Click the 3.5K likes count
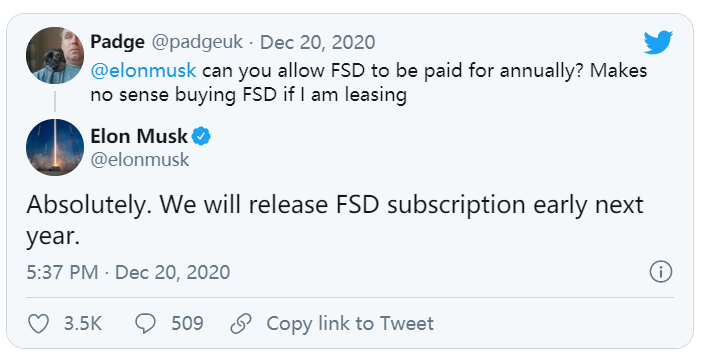Screen dimensions: 703x363 point(83,324)
